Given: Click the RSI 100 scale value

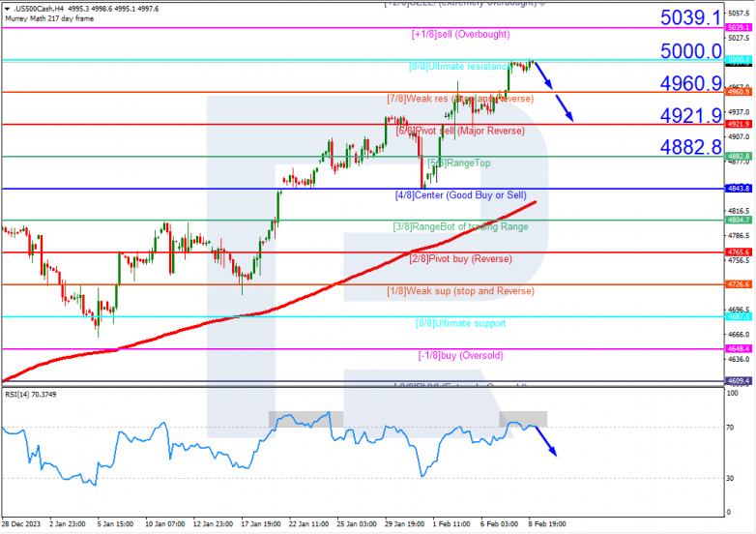Looking at the screenshot, I should 732,394.
